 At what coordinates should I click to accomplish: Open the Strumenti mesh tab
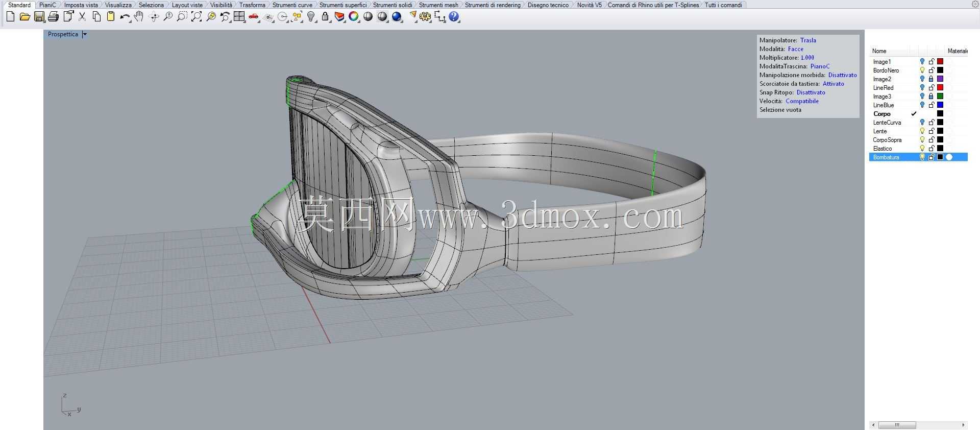coord(438,5)
